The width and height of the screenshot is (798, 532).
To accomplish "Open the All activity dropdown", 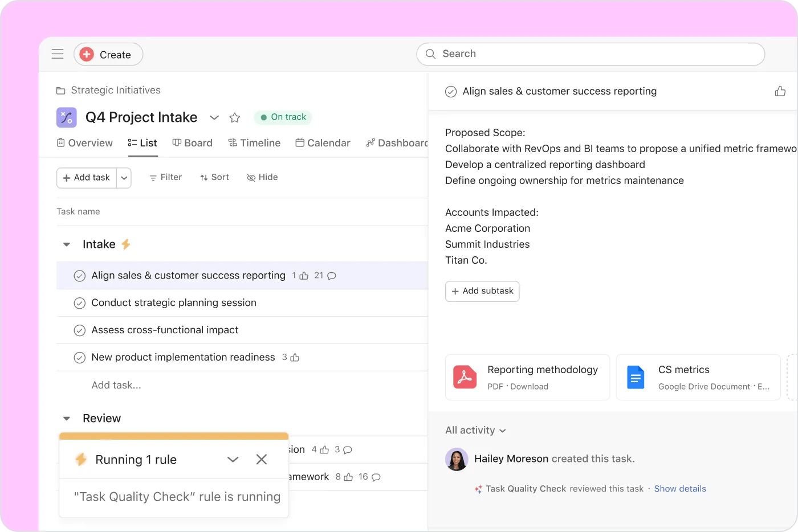I will [475, 431].
